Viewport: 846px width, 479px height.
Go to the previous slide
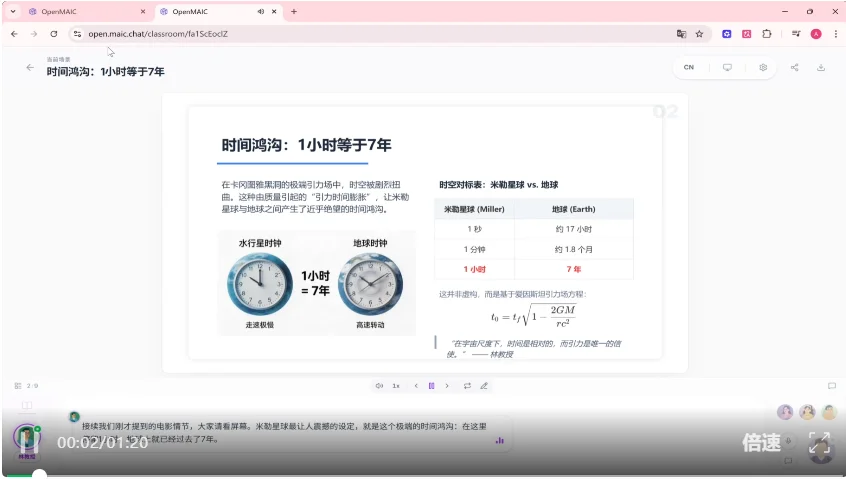click(416, 386)
